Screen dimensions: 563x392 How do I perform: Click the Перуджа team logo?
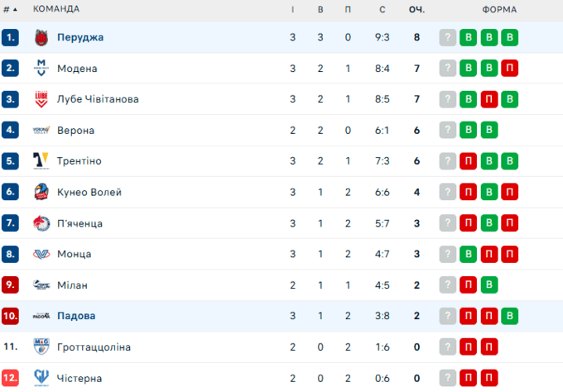(41, 37)
